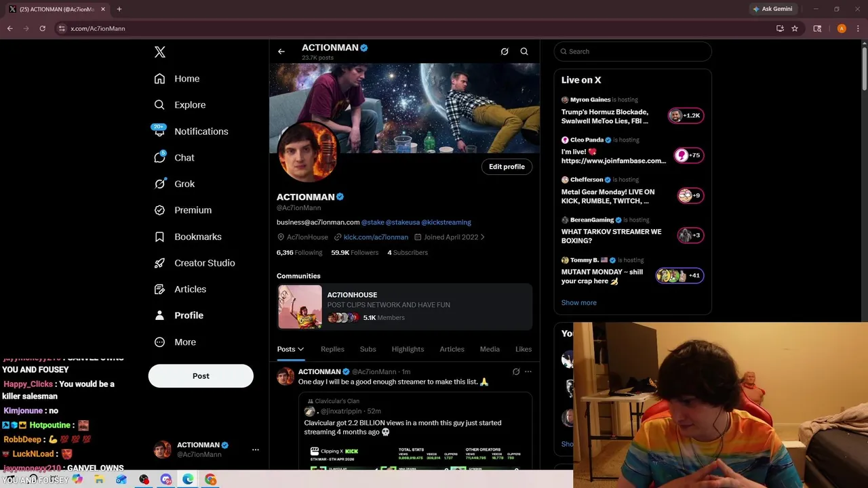Open Google Chrome from the taskbar
The image size is (868, 488).
[211, 480]
